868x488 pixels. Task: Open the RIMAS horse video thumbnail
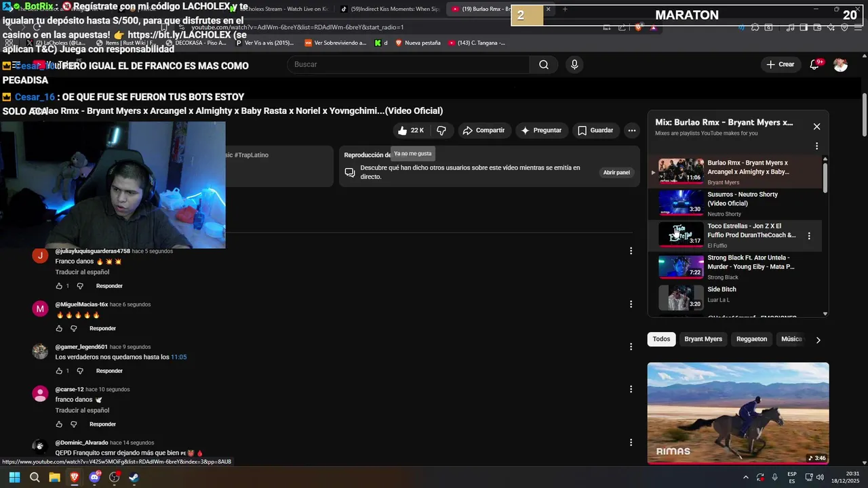(738, 413)
